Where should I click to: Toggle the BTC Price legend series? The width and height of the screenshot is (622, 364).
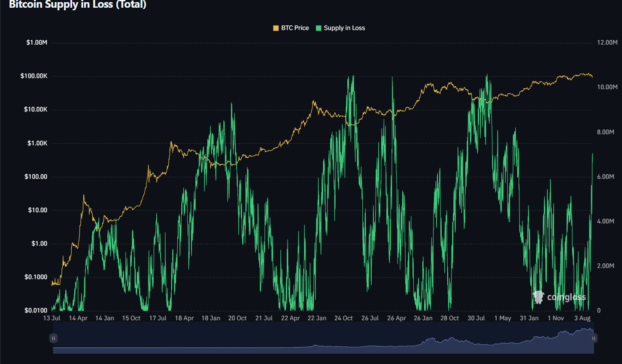click(294, 28)
